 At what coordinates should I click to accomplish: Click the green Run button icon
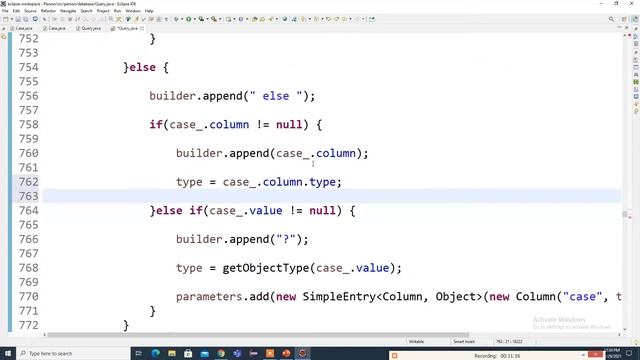click(189, 19)
